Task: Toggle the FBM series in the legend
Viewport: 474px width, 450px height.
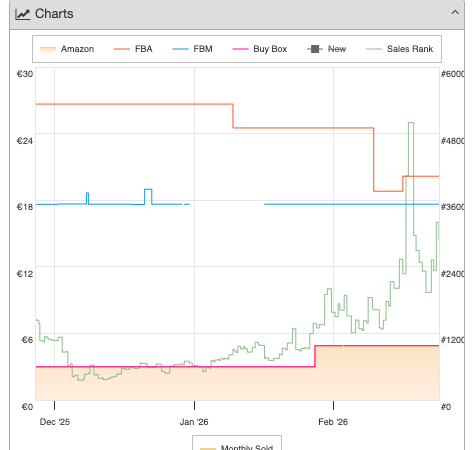Action: click(192, 49)
